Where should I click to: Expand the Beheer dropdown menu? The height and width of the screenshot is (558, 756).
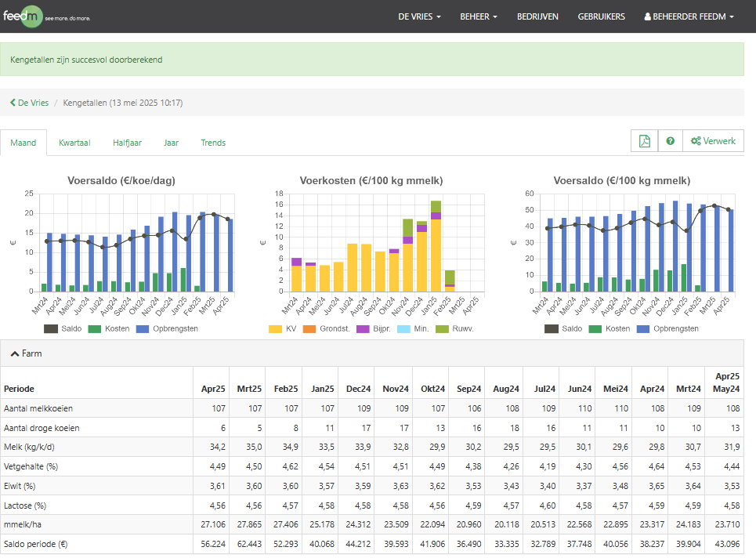click(x=479, y=16)
